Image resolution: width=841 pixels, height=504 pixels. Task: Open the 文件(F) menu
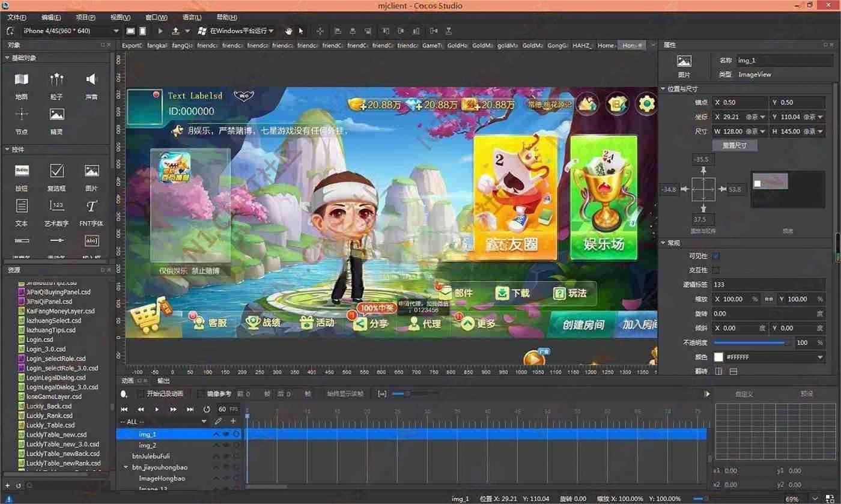(16, 17)
